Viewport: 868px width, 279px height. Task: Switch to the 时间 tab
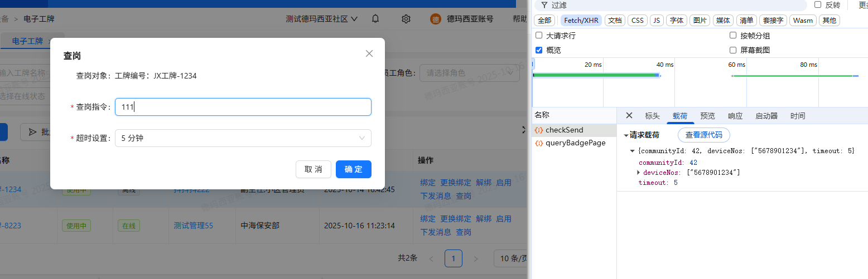pos(798,116)
